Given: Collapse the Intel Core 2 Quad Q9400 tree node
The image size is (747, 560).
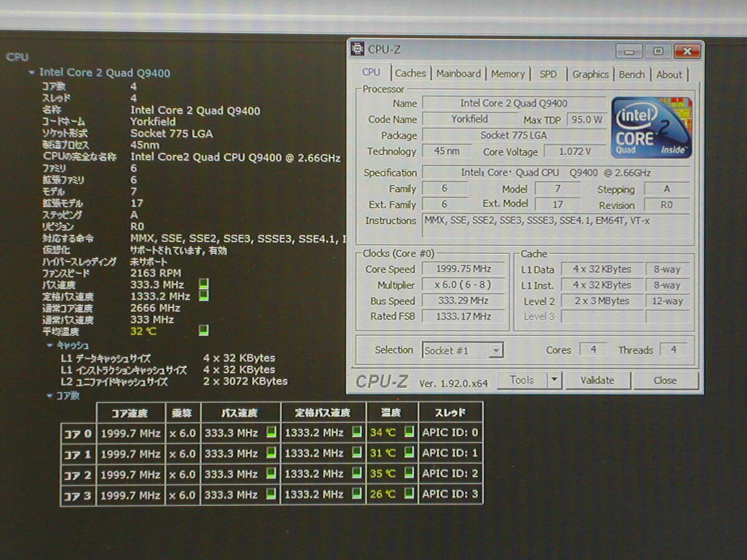Looking at the screenshot, I should tap(32, 73).
